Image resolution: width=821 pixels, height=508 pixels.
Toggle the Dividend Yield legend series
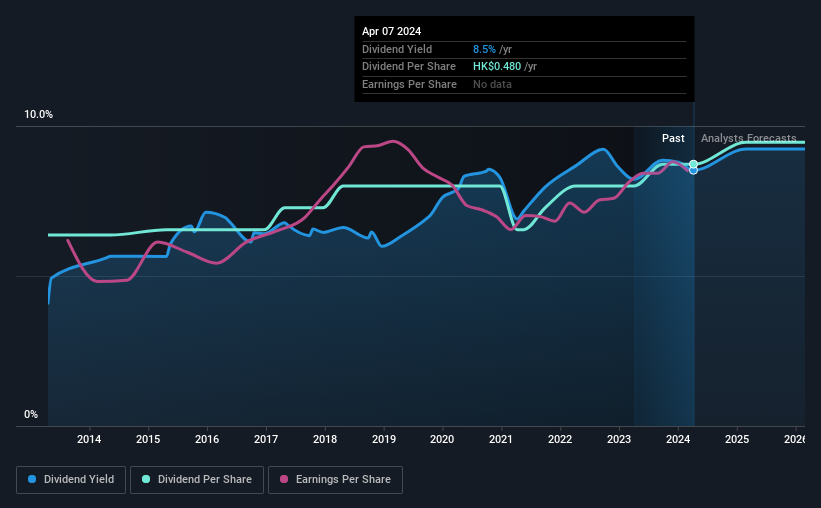71,480
